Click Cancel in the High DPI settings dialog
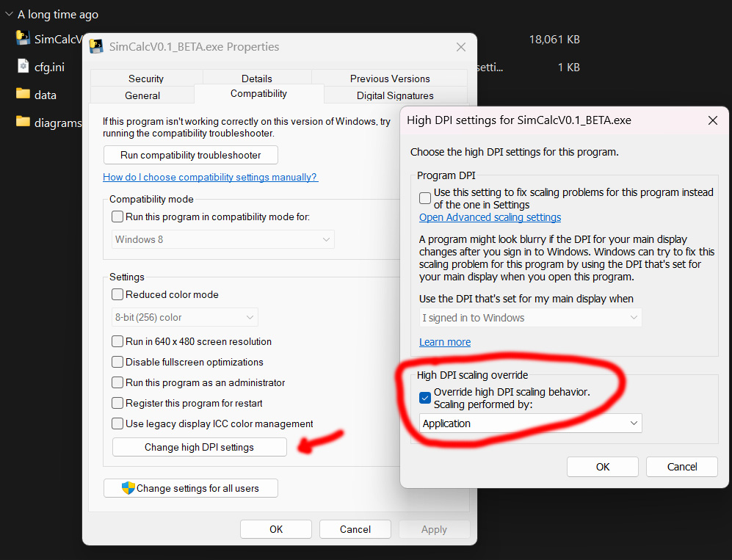This screenshot has height=560, width=732. pos(682,467)
